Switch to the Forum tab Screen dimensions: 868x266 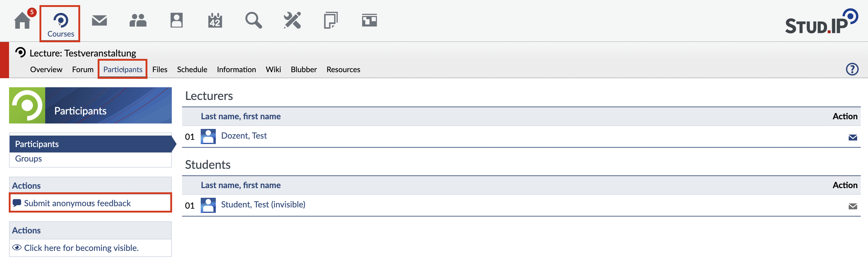83,69
